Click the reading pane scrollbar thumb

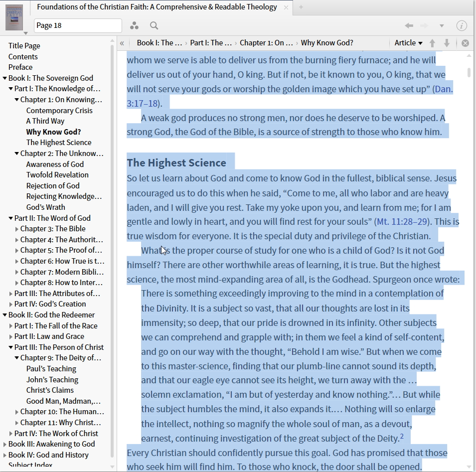pos(469,73)
